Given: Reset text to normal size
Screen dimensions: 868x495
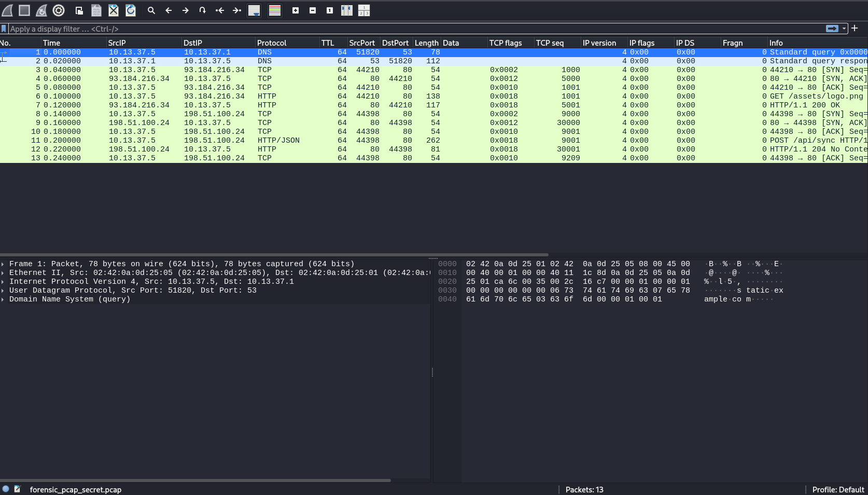Looking at the screenshot, I should click(x=330, y=10).
